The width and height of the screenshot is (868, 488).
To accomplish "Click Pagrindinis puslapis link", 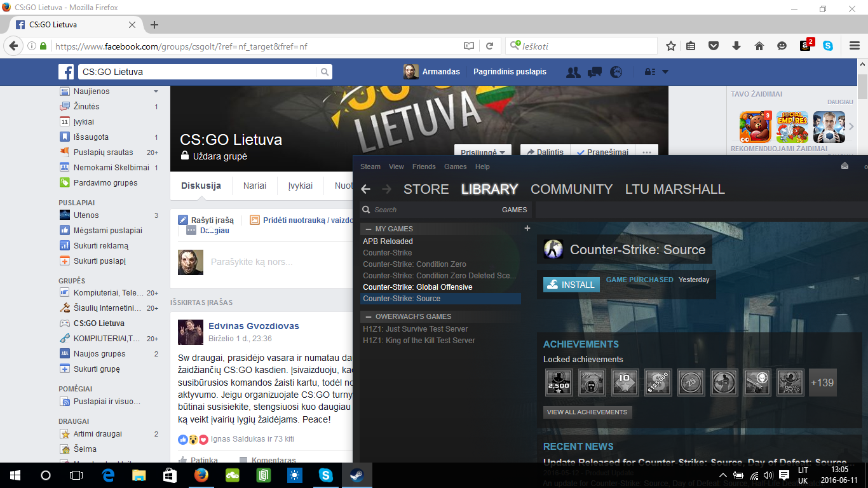I will click(510, 72).
